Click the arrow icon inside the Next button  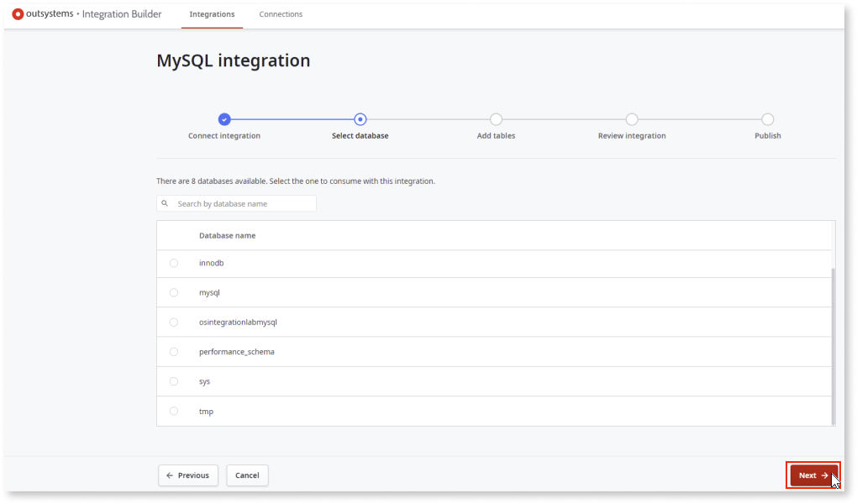click(822, 475)
